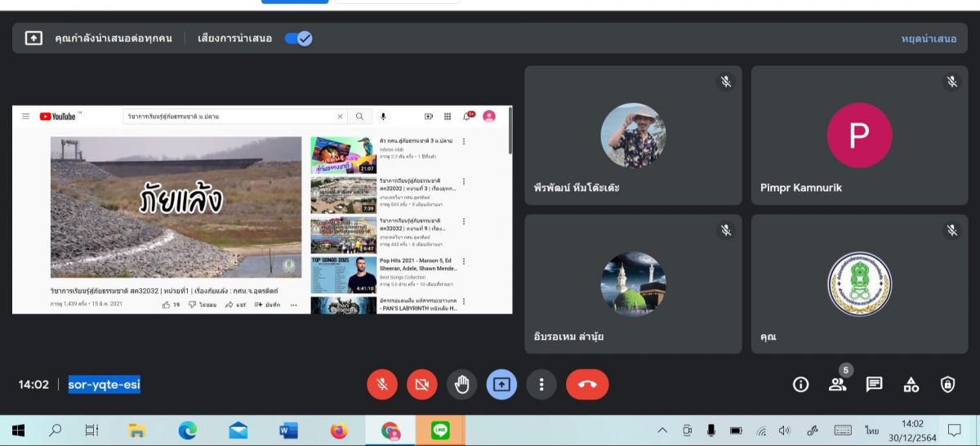Open more options three-dot menu

pos(541,385)
